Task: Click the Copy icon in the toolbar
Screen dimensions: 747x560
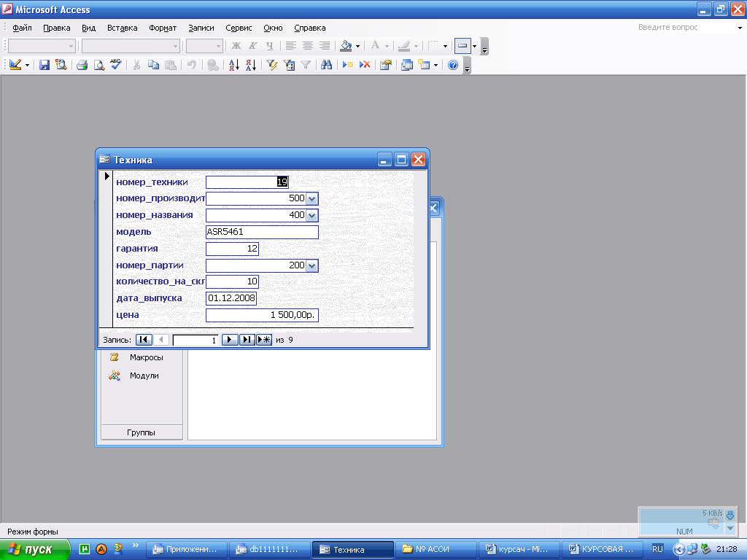Action: tap(153, 65)
